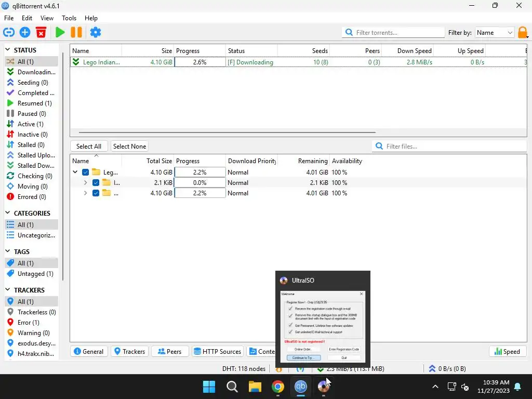
Task: Select Active (1) status filter
Action: point(32,124)
